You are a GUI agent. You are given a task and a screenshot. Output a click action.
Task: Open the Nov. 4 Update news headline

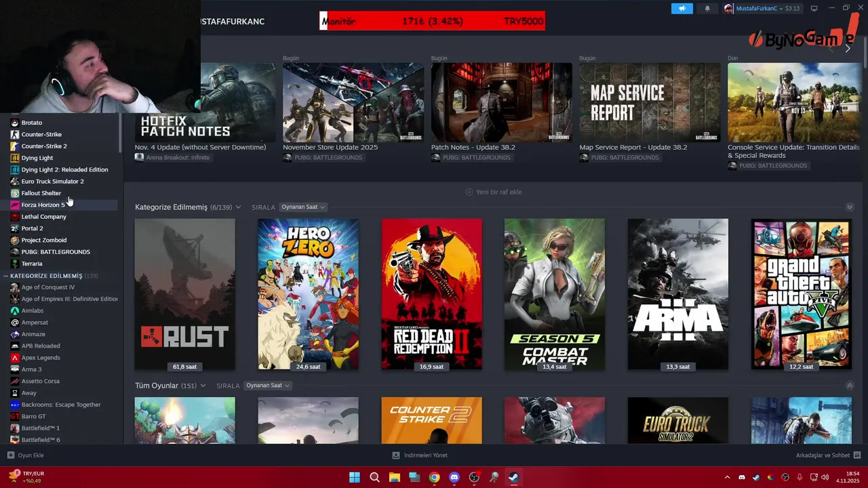click(x=200, y=147)
